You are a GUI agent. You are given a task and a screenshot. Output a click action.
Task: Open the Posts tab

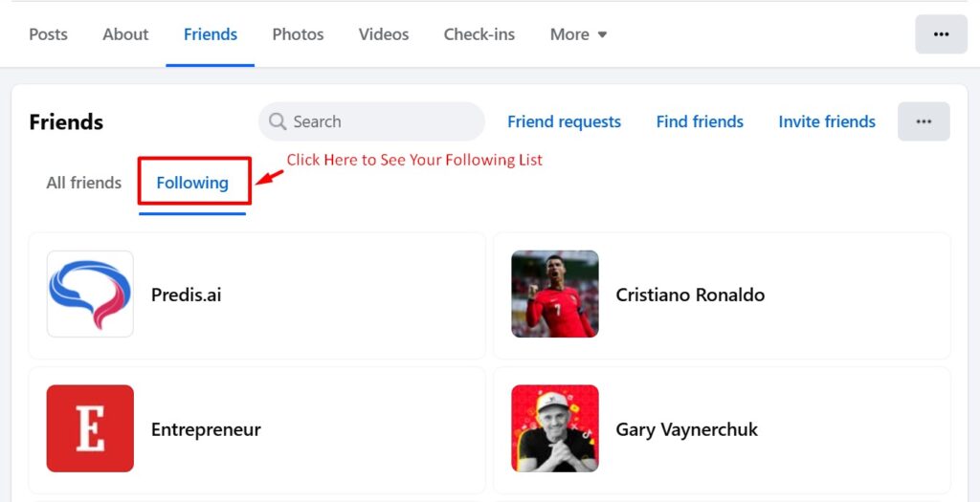(x=48, y=34)
